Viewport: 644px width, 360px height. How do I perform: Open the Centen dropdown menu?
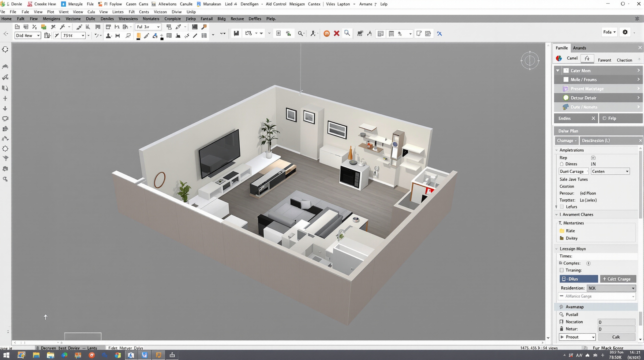tap(610, 171)
